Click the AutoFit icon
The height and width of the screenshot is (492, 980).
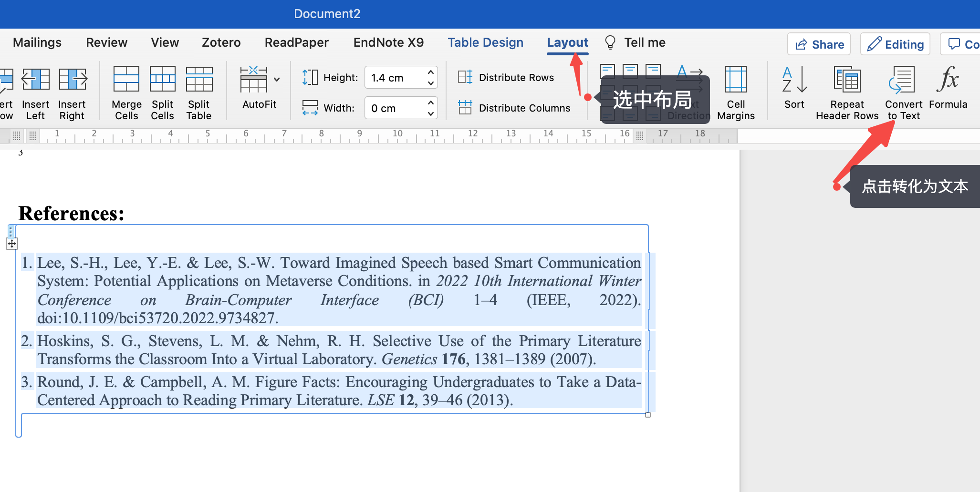pyautogui.click(x=254, y=79)
